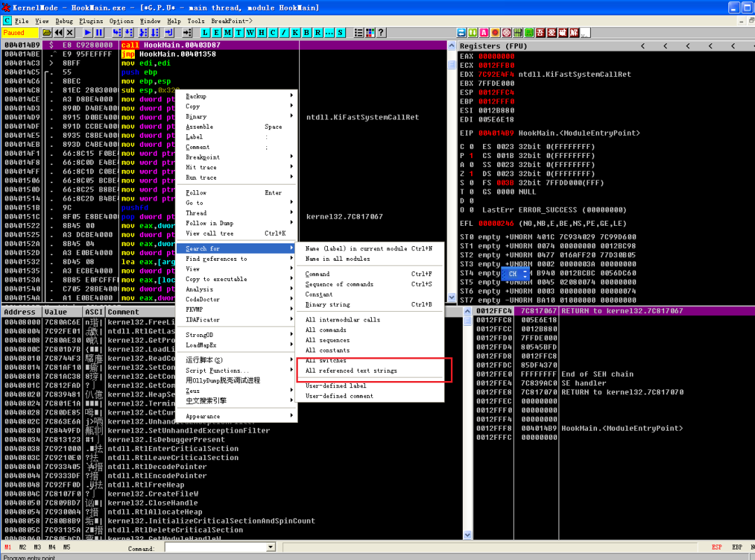Click the Open file toolbar icon
The height and width of the screenshot is (560, 755).
(x=47, y=33)
